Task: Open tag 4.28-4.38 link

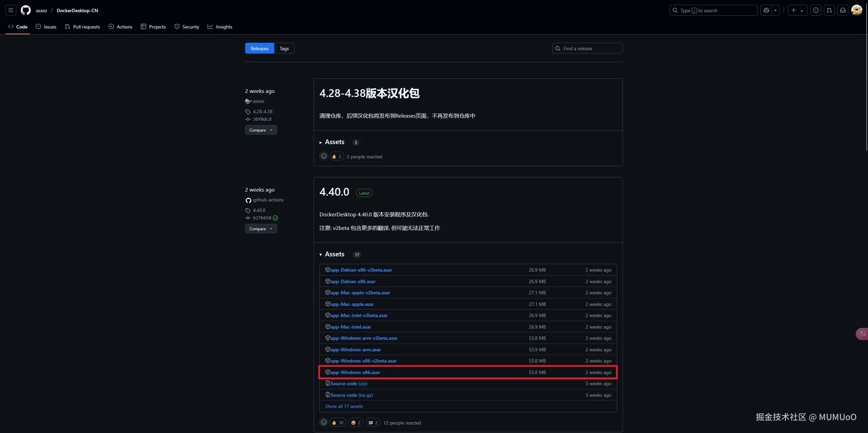Action: 262,112
